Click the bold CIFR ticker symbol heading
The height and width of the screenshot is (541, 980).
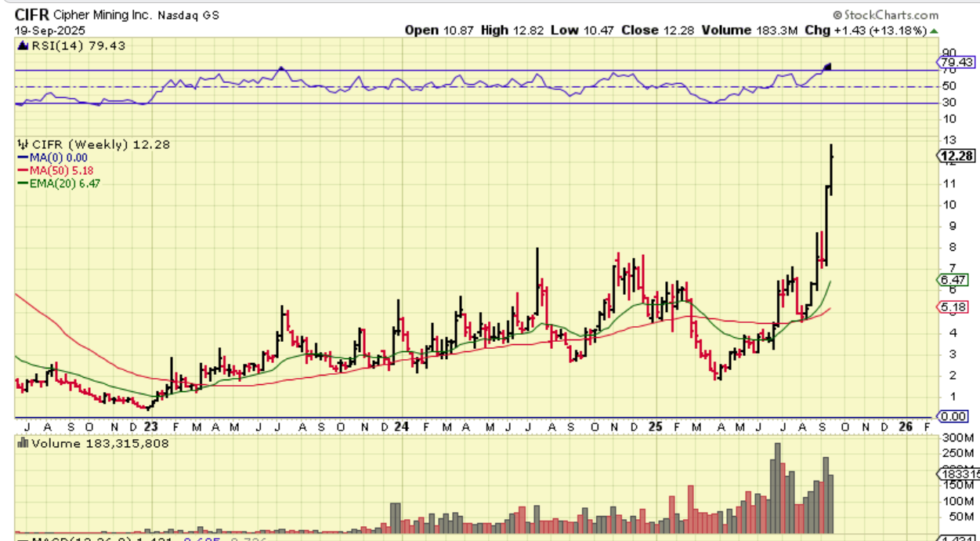coord(34,15)
